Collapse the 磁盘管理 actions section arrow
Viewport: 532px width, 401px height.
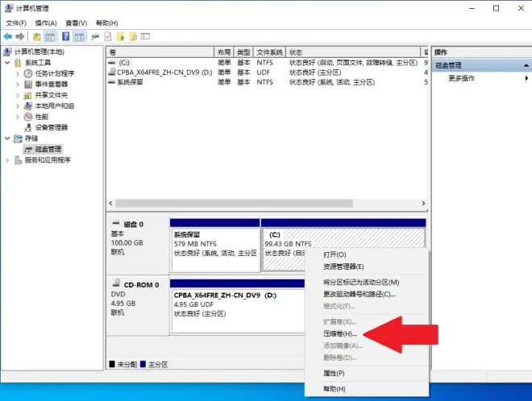click(526, 65)
